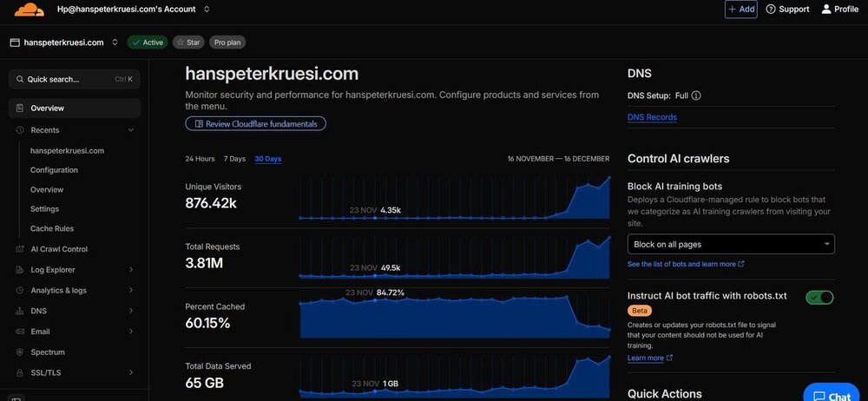868x401 pixels.
Task: Click the SSL/TLS lock icon
Action: click(x=20, y=372)
